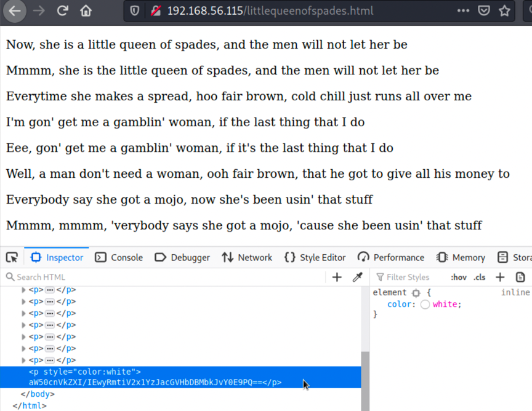Open the Memory tab
The image size is (532, 411).
point(461,258)
